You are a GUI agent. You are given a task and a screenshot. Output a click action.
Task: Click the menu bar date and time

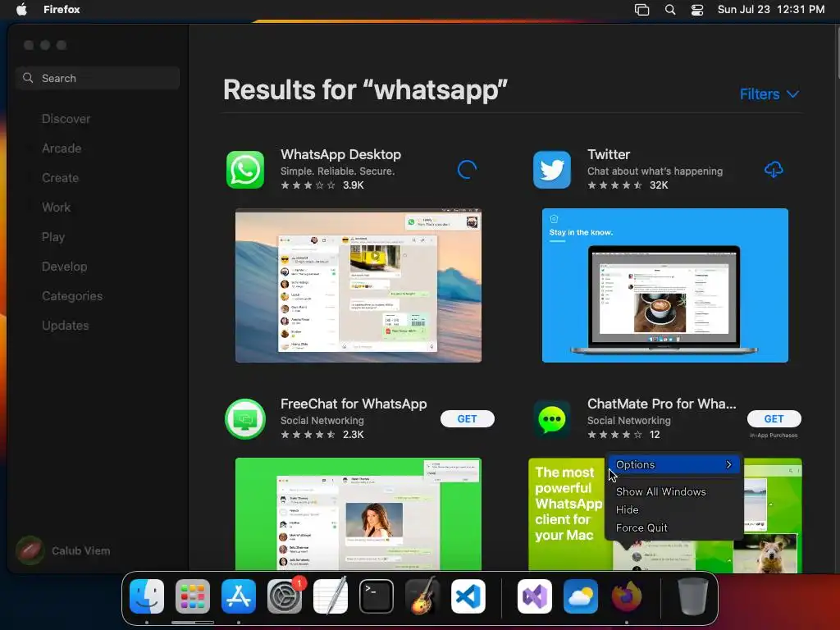click(771, 9)
